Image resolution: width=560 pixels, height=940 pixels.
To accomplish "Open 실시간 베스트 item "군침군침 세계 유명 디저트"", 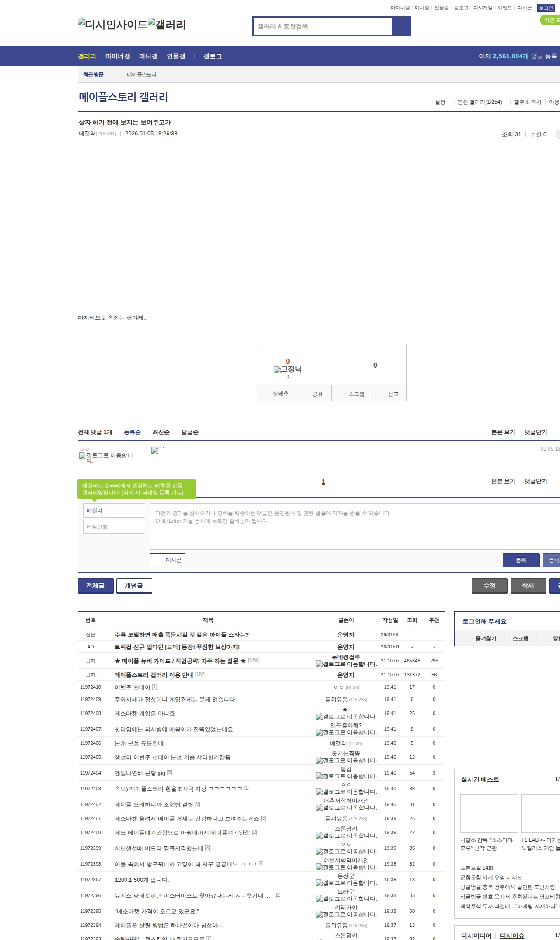I will (x=491, y=877).
